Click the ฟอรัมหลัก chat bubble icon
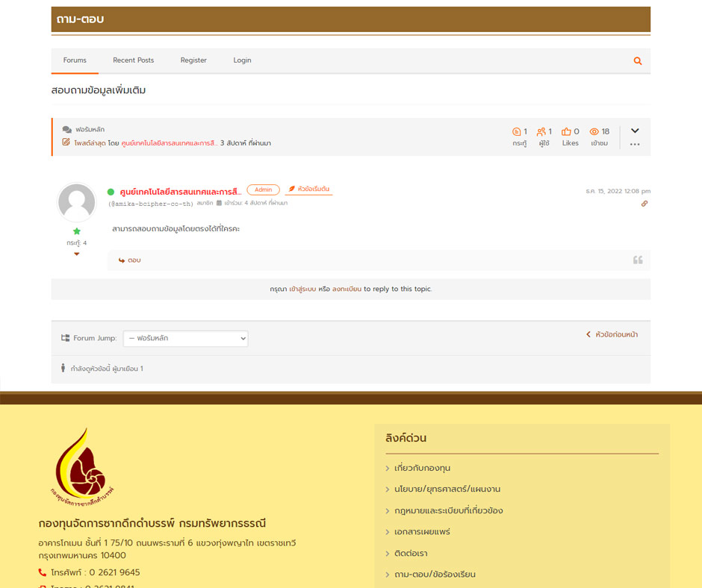The height and width of the screenshot is (588, 702). pyautogui.click(x=66, y=129)
